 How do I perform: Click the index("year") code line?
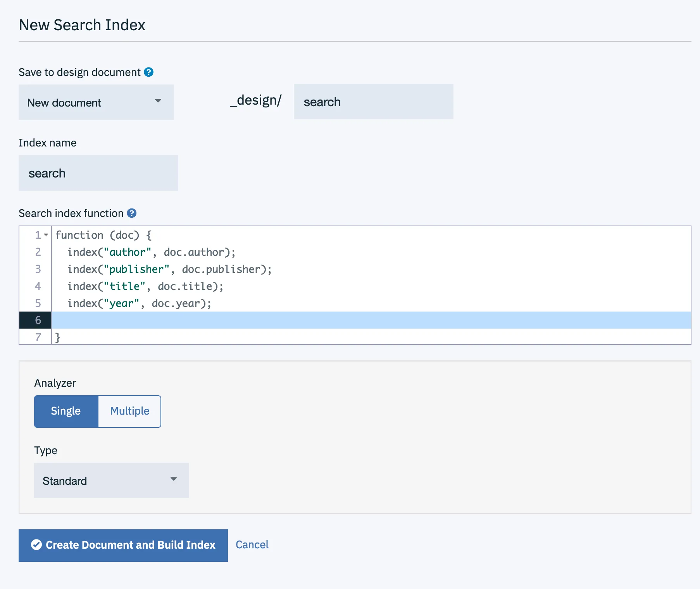click(140, 303)
